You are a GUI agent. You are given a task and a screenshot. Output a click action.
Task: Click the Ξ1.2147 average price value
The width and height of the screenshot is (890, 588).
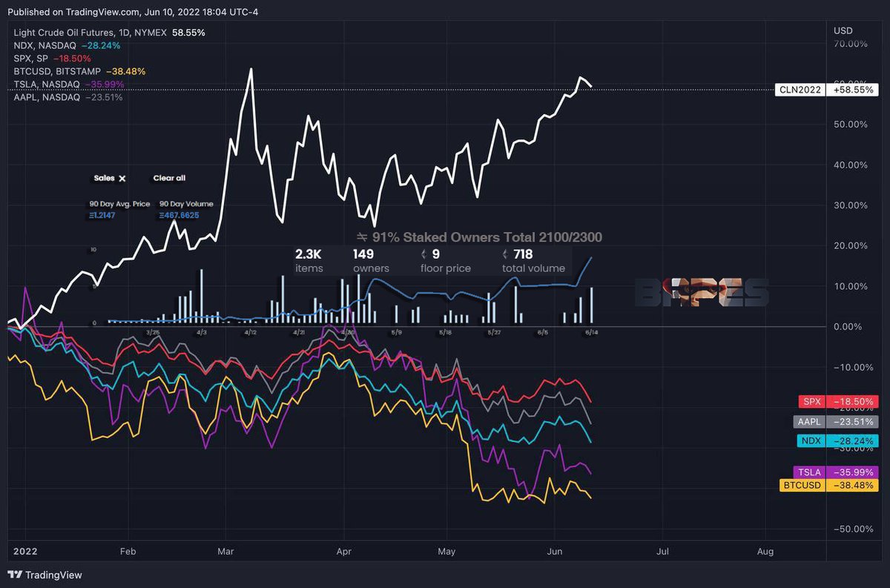[x=102, y=214]
